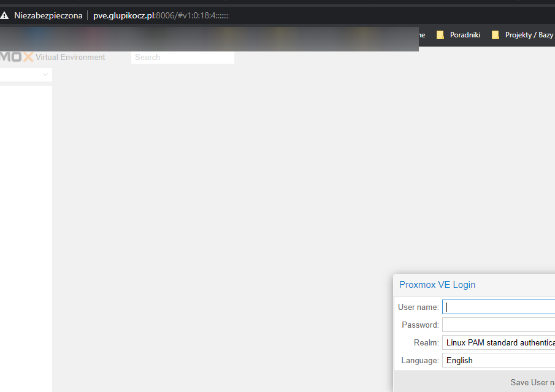Open the Language dropdown showing English
Viewport: 555px width, 392px height.
pos(498,360)
